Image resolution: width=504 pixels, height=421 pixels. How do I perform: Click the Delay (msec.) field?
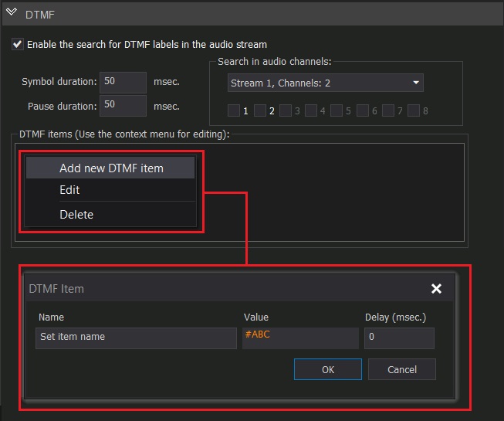[399, 338]
